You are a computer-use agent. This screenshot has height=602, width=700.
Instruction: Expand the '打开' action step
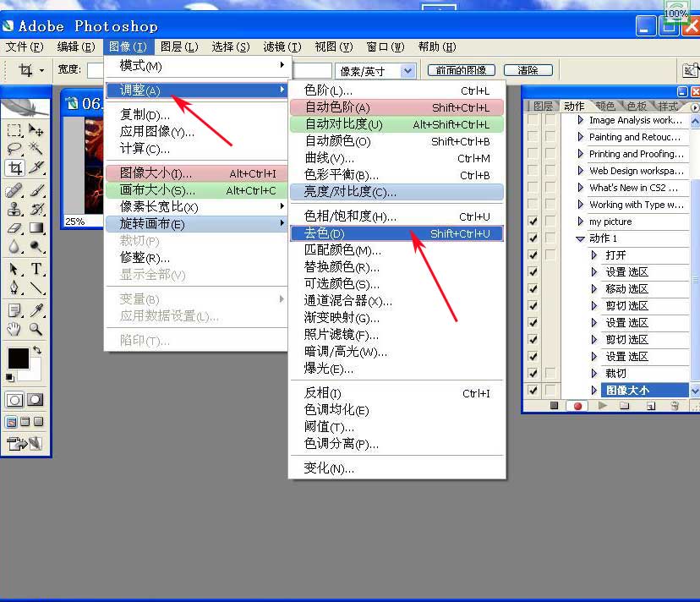click(594, 255)
